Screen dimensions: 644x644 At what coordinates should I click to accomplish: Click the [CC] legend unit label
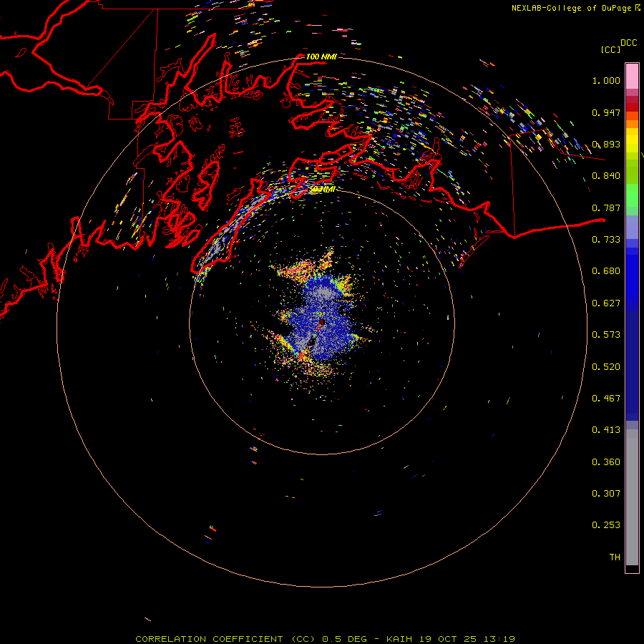[x=611, y=49]
